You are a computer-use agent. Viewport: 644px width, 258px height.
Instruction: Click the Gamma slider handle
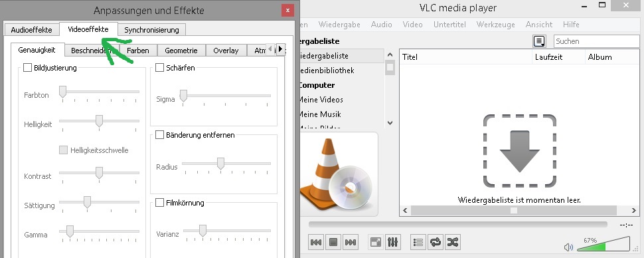click(70, 231)
